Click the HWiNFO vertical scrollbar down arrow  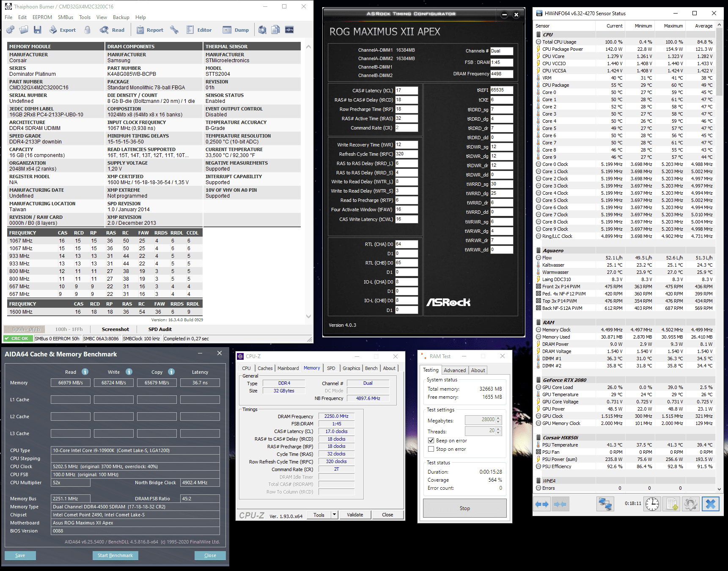coord(719,488)
